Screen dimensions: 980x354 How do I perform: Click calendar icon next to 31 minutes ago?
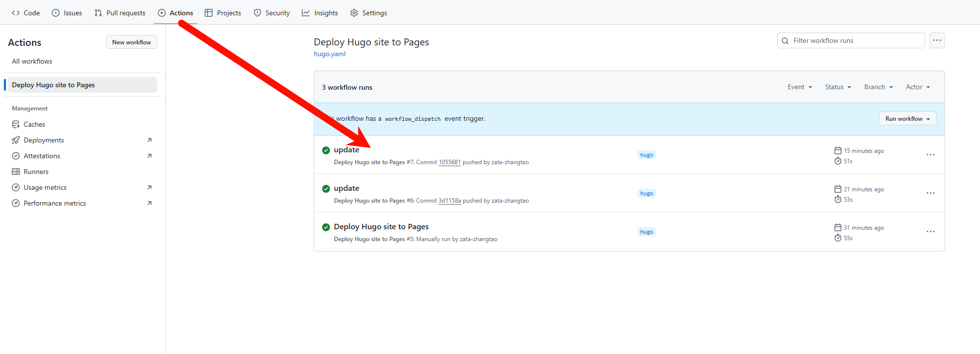(x=837, y=227)
